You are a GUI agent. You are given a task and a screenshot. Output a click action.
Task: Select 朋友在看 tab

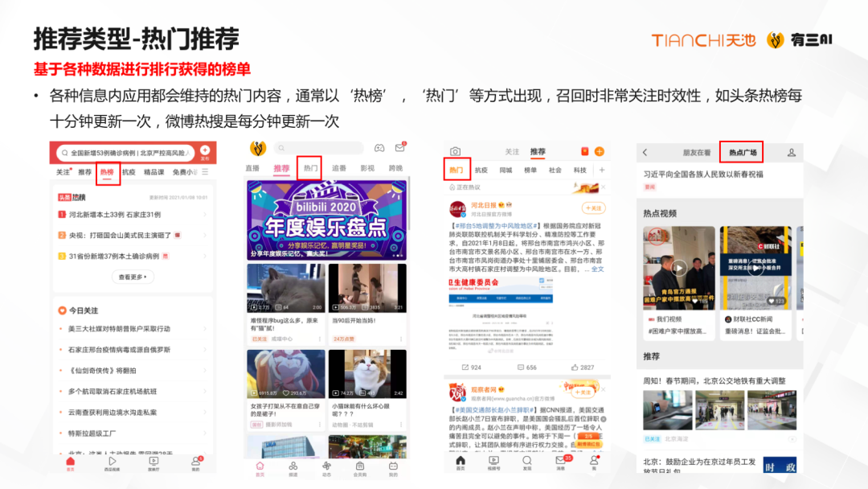pyautogui.click(x=696, y=152)
